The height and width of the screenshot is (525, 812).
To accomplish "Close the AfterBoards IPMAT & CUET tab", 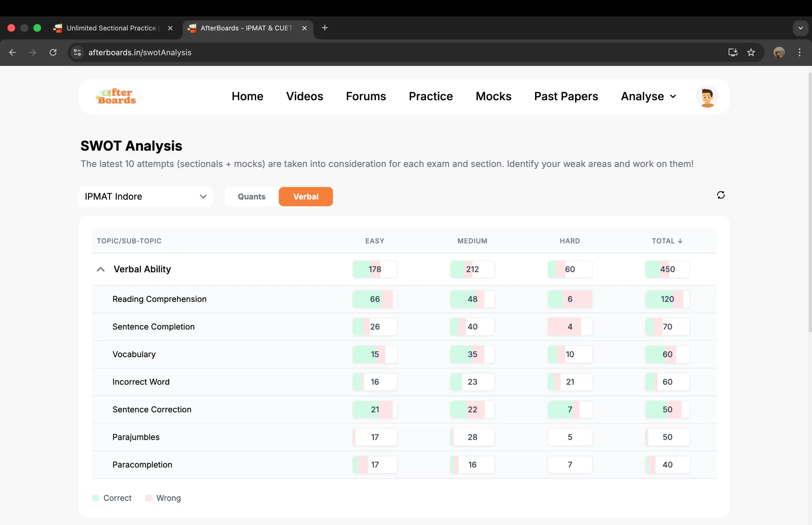I will coord(304,28).
